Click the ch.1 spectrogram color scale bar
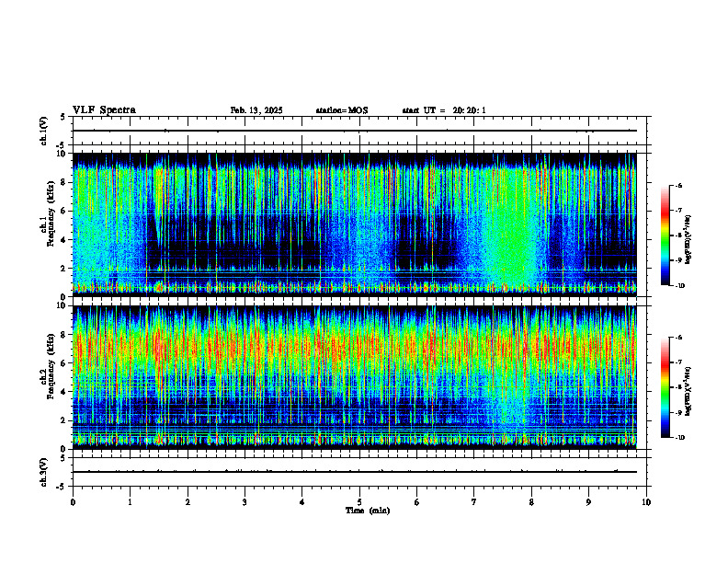This screenshot has height=563, width=728. 665,236
